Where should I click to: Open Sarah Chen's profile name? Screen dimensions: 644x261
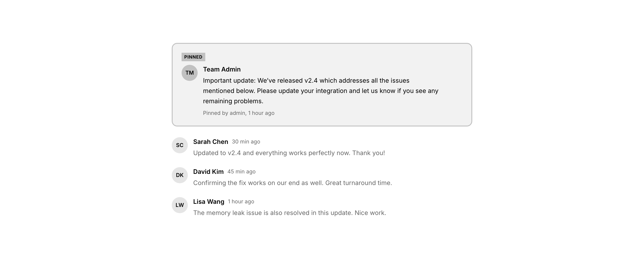[x=210, y=142]
